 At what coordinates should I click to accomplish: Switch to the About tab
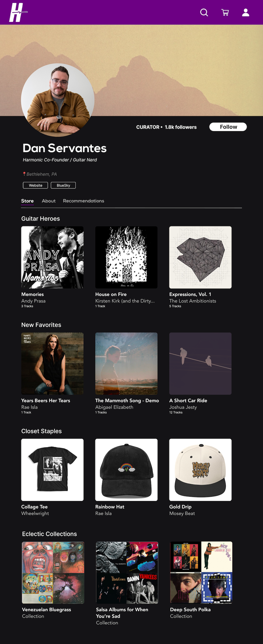(x=49, y=201)
